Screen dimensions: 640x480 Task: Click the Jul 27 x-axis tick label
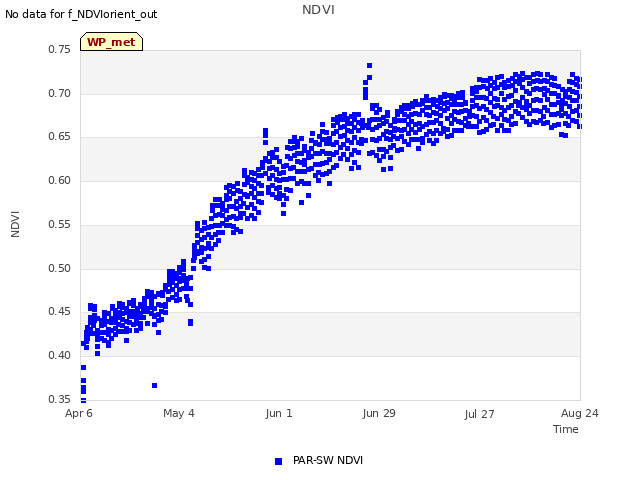coord(479,414)
